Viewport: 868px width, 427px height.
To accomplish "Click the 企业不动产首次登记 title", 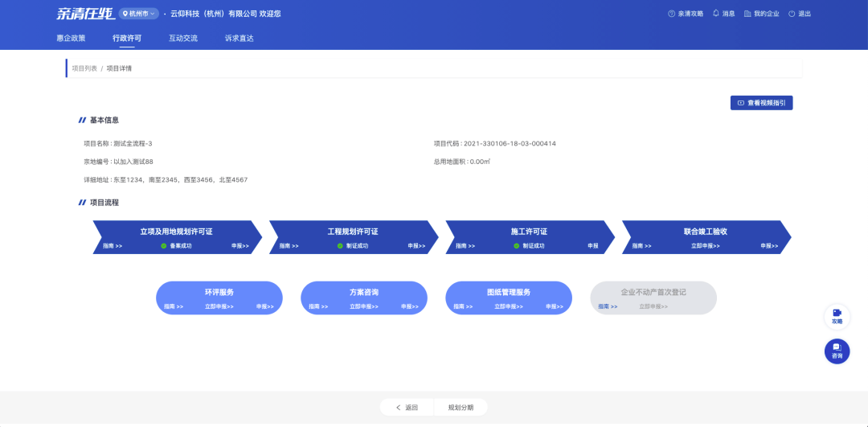I will 653,293.
